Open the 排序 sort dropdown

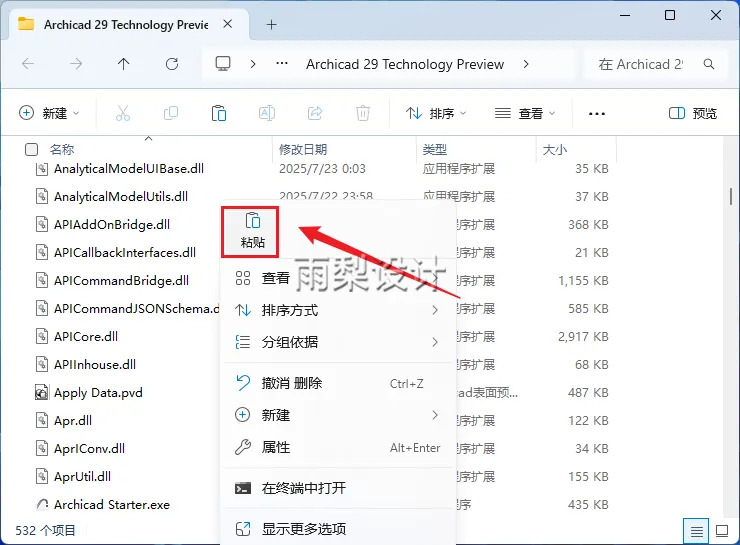click(436, 113)
